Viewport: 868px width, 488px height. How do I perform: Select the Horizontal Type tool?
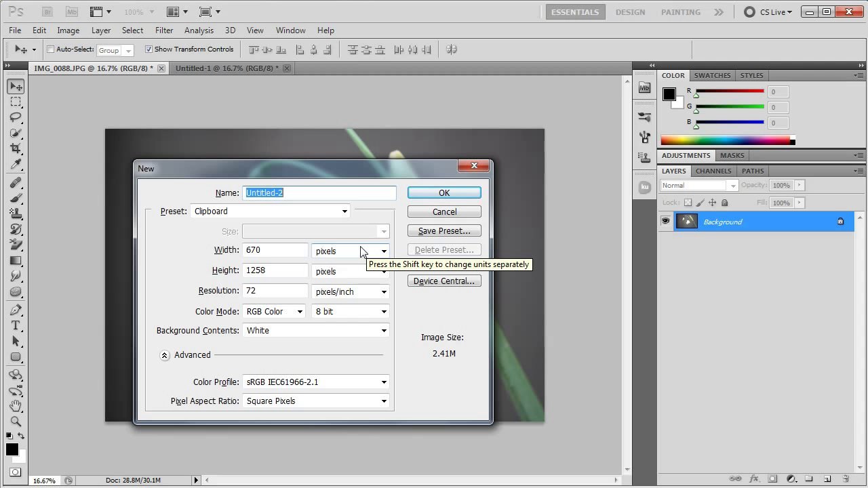pos(16,326)
